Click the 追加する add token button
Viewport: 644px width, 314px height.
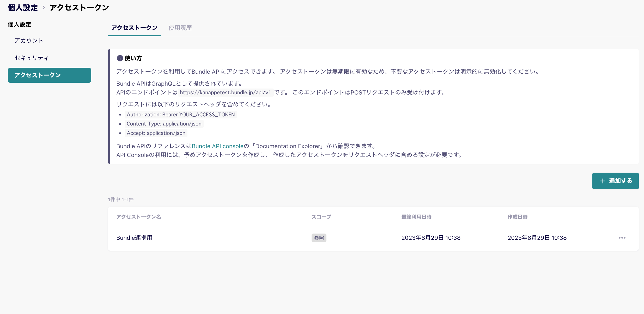[x=615, y=181]
